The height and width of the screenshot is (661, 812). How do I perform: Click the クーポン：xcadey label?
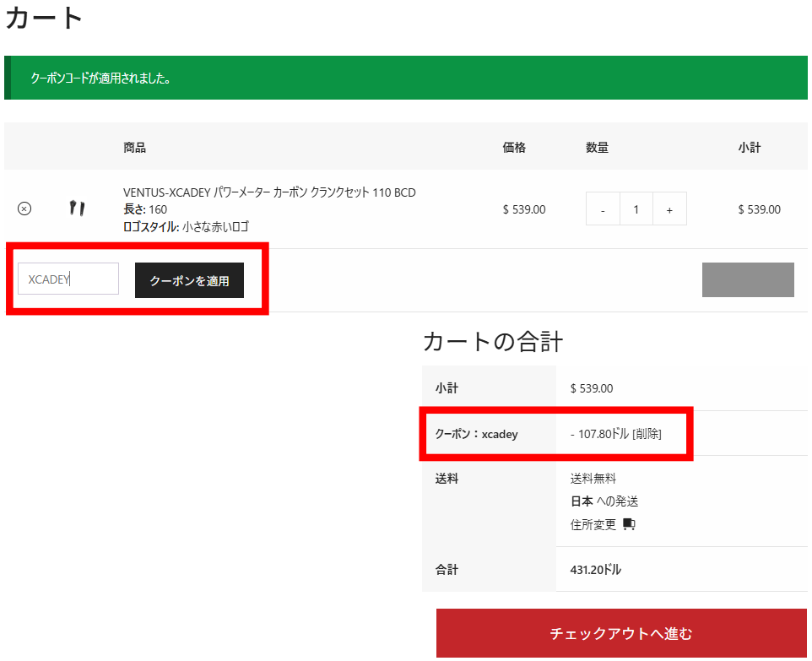(476, 434)
